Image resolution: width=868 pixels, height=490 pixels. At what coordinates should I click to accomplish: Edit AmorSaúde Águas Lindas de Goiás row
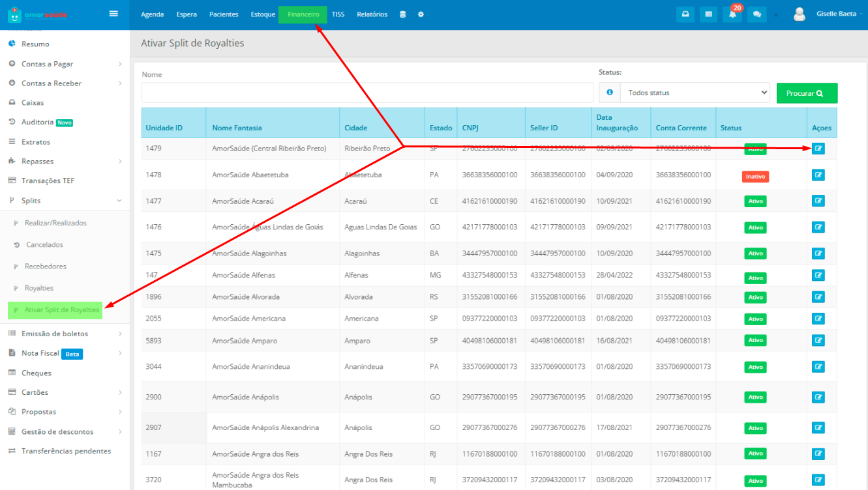click(x=818, y=227)
